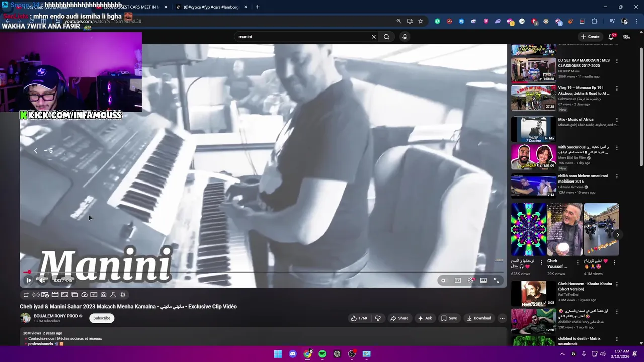The width and height of the screenshot is (644, 362).
Task: Switch to the #xybca #fyp #cars tab
Action: [211, 7]
